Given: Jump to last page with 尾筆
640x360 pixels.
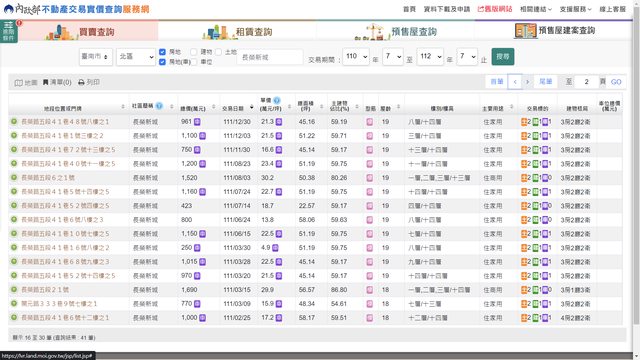Looking at the screenshot, I should click(545, 82).
